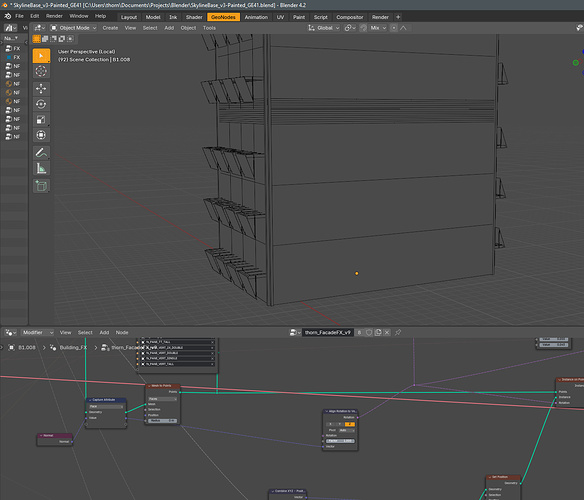
Task: Activate the Move tool
Action: coord(41,89)
